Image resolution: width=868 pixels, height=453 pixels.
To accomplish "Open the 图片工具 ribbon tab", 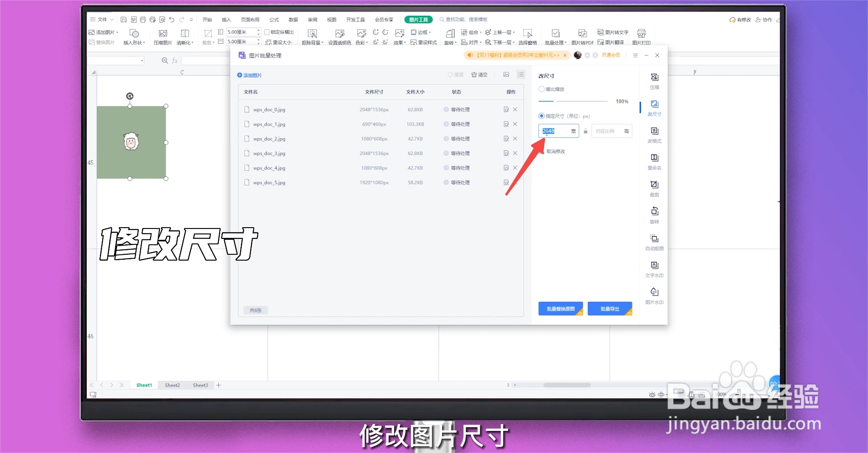I will pyautogui.click(x=418, y=19).
